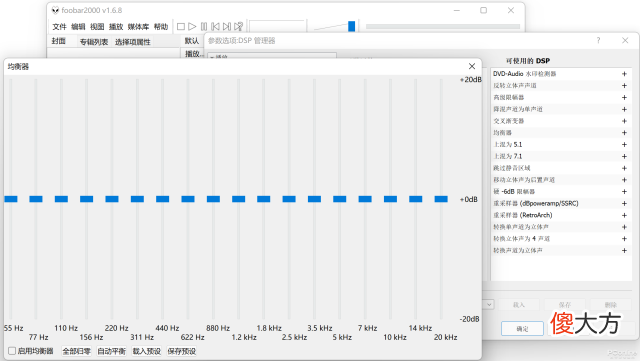Add 交叉渐变器 DSP via plus icon
The image size is (640, 361).
pyautogui.click(x=624, y=121)
